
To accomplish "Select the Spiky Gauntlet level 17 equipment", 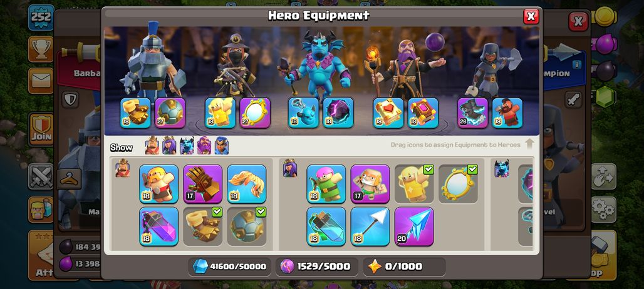I will click(202, 184).
